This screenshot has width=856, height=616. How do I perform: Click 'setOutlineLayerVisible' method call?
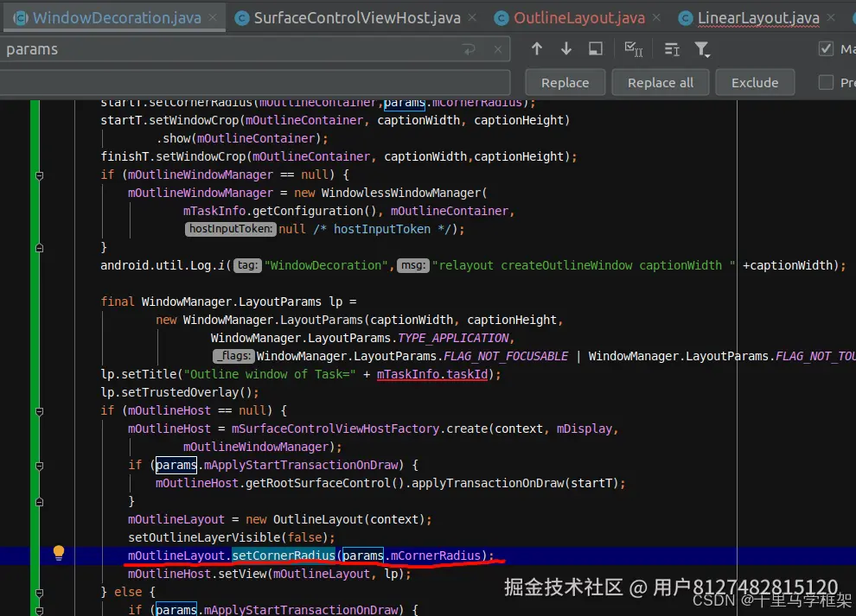click(204, 537)
